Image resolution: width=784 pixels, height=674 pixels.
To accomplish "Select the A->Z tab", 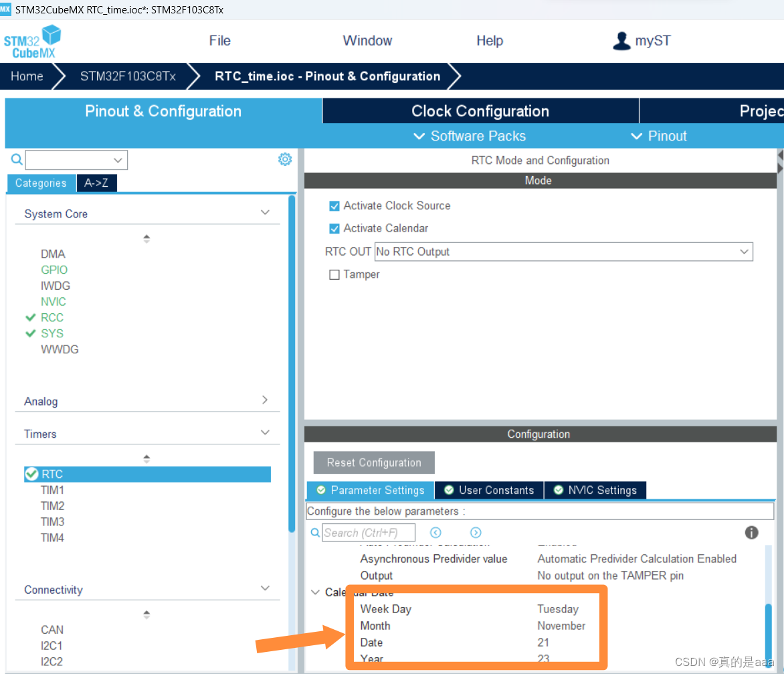I will [96, 183].
